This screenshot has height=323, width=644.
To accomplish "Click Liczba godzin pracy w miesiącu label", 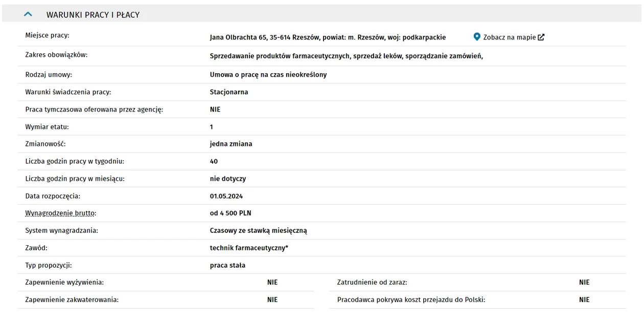I will (x=75, y=179).
